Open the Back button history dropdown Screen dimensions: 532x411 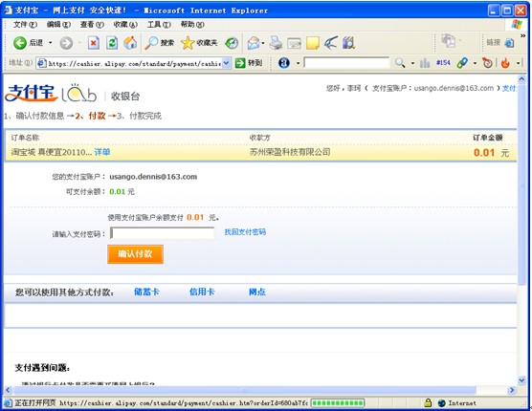50,43
